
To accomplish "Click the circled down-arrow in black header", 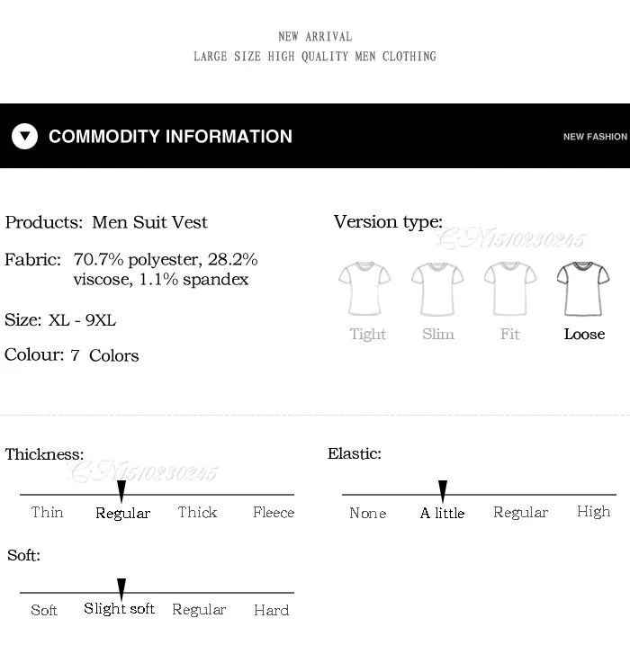I will coord(25,136).
